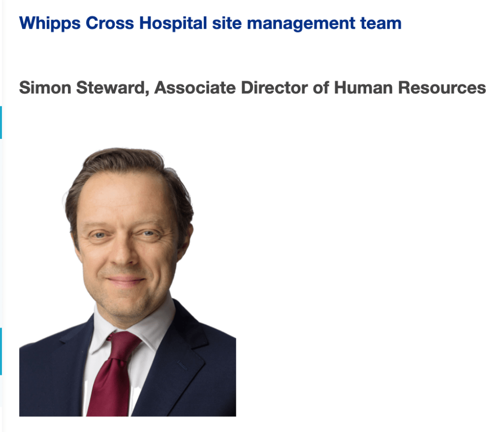Select the upper blue accent bar on left edge

coord(1,122)
